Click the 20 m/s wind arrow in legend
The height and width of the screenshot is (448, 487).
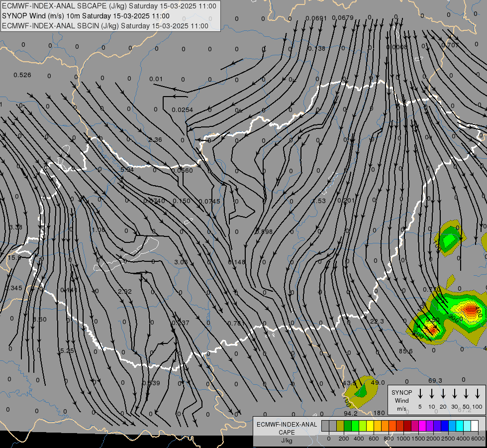point(443,394)
